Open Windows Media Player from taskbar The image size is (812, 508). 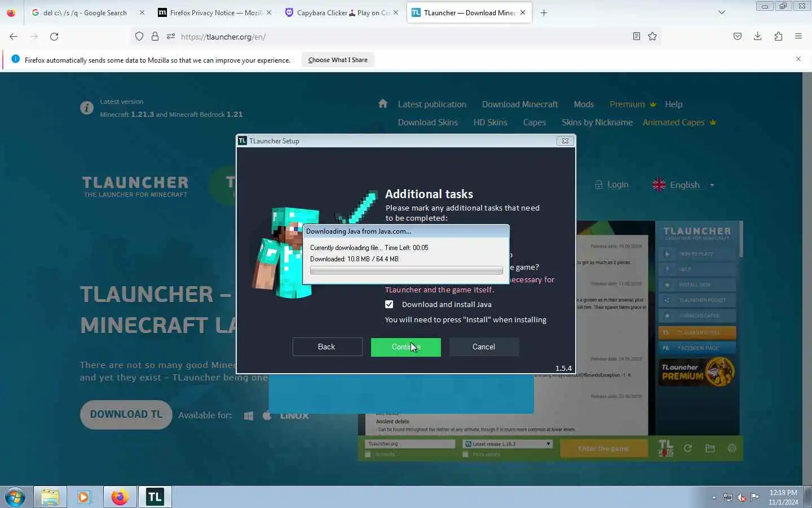pyautogui.click(x=85, y=497)
